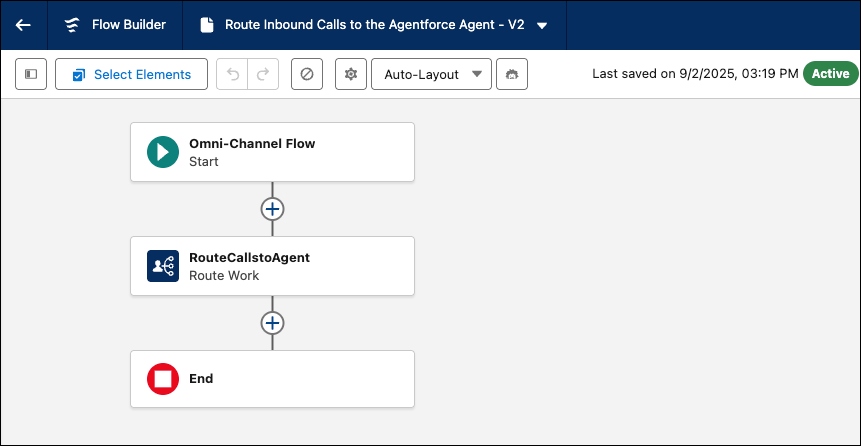Screen dimensions: 861x446
Task: Open the Auto-Layout dropdown
Action: [432, 74]
